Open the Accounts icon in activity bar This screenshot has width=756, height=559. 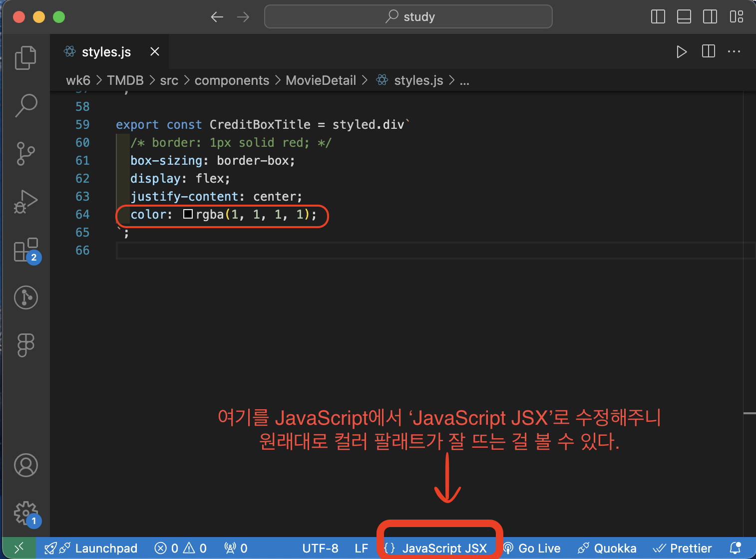click(25, 465)
